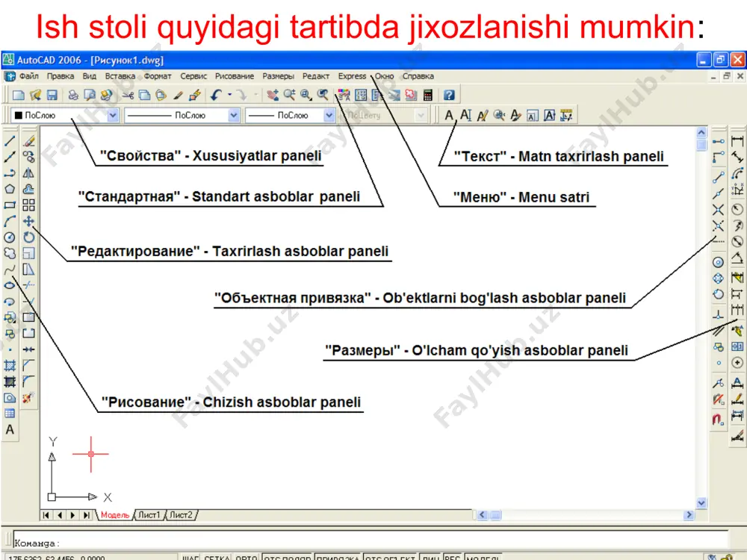Switch to the Лист2 layout tab

click(x=181, y=514)
